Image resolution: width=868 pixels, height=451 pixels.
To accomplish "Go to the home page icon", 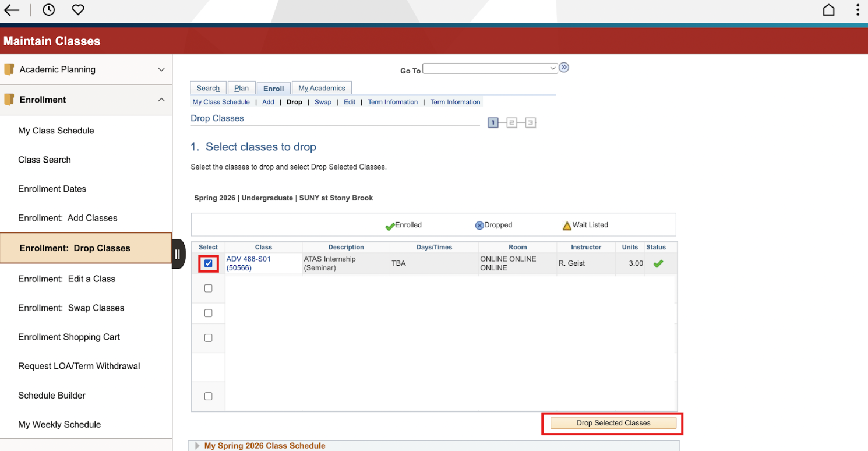I will coord(828,10).
